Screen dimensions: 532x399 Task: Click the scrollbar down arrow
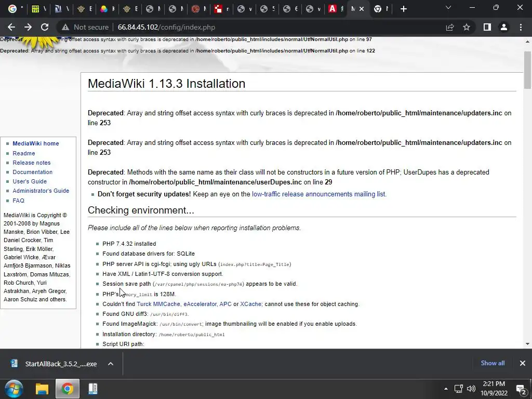click(x=527, y=344)
